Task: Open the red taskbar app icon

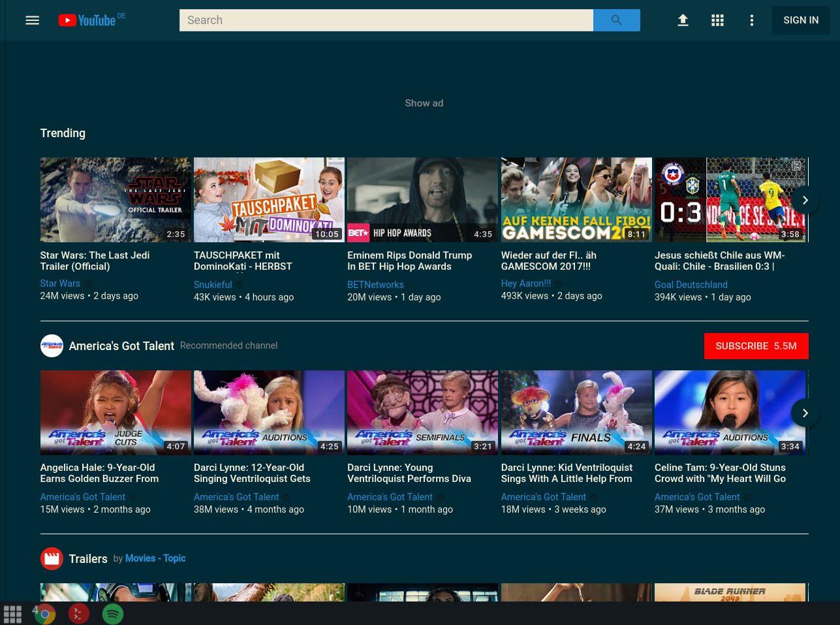Action: tap(78, 614)
